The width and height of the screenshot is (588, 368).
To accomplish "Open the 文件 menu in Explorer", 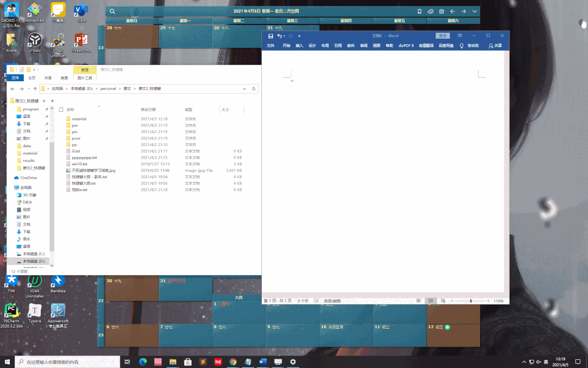I will pos(15,78).
